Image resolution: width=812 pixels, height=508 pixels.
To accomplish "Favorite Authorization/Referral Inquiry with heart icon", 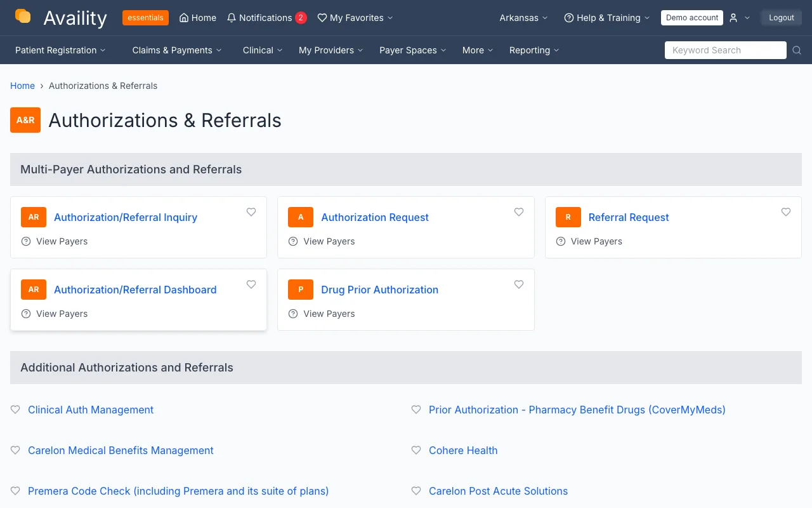I will pos(251,212).
